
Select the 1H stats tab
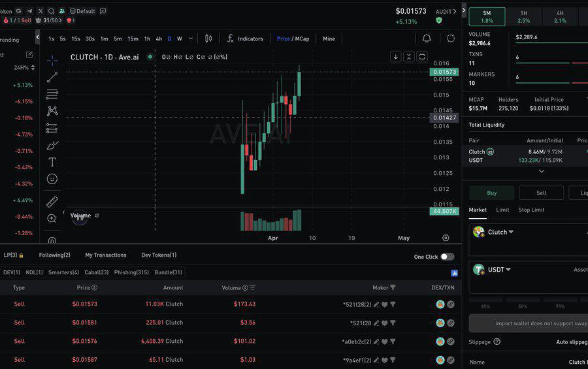[x=523, y=16]
